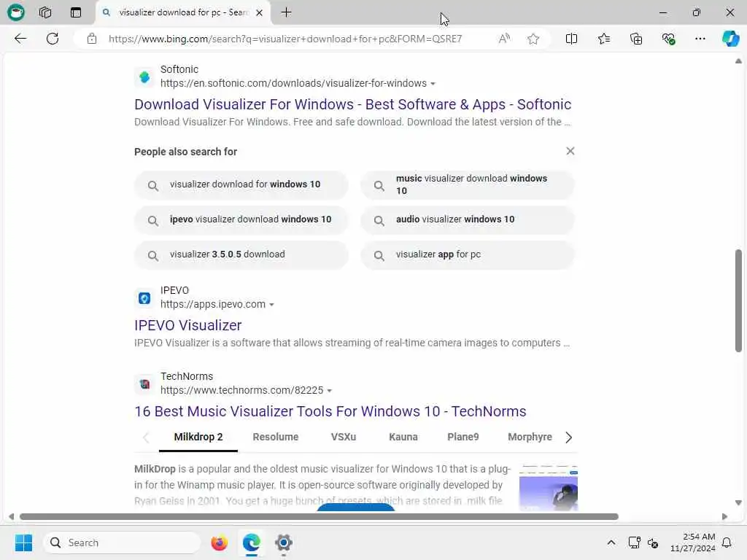Click the TechNorms site favicon

144,384
